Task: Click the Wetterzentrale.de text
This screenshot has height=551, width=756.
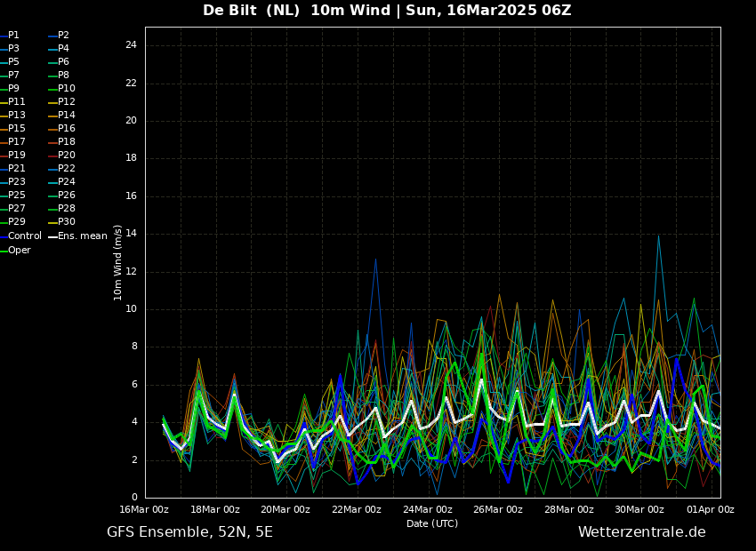Action: tap(641, 532)
